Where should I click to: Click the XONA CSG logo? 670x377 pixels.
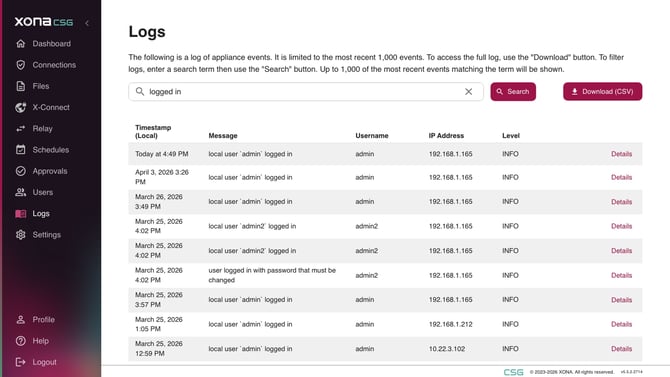tap(44, 22)
